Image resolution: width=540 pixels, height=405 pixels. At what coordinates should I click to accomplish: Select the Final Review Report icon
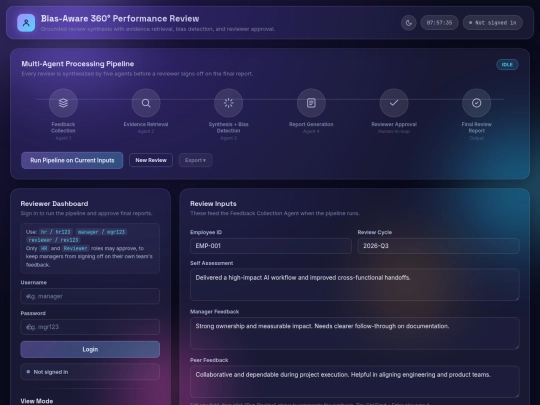476,103
